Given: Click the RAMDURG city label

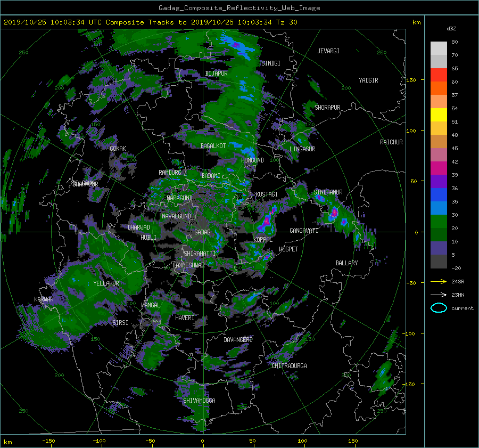Looking at the screenshot, I should pyautogui.click(x=170, y=173).
